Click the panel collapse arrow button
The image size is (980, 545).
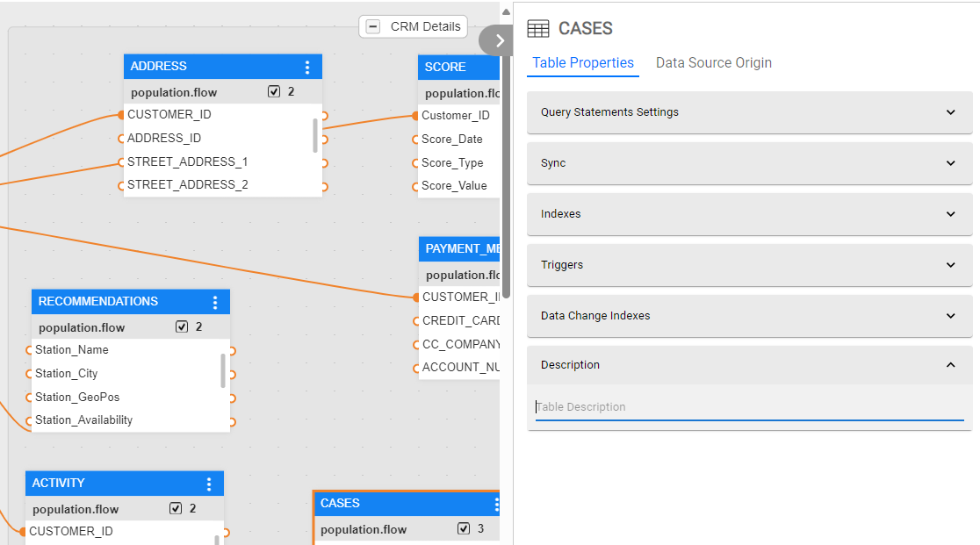(x=499, y=40)
